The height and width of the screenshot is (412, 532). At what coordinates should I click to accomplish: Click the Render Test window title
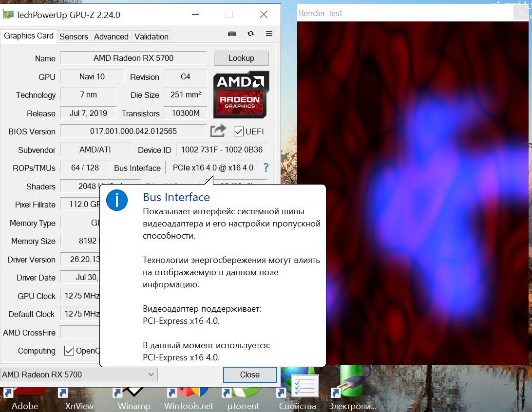click(320, 13)
